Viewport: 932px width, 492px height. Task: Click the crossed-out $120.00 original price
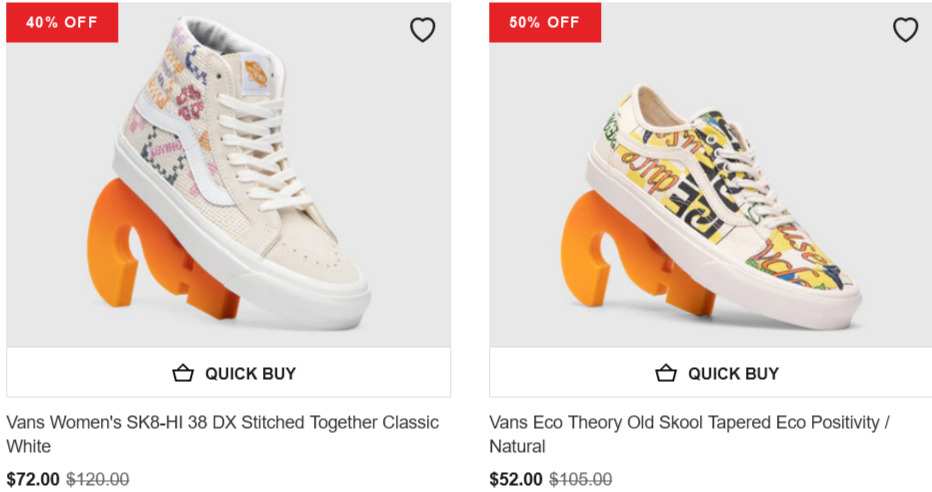point(97,479)
